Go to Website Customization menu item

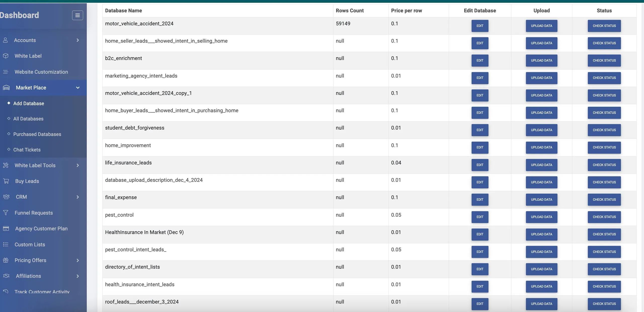coord(41,72)
